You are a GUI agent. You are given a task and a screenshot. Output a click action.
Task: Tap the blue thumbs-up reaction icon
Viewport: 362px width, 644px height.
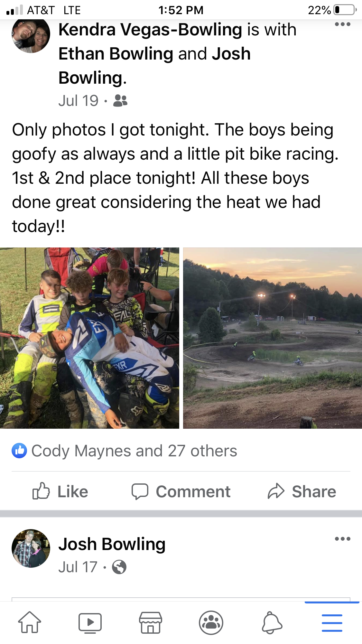[x=19, y=451]
